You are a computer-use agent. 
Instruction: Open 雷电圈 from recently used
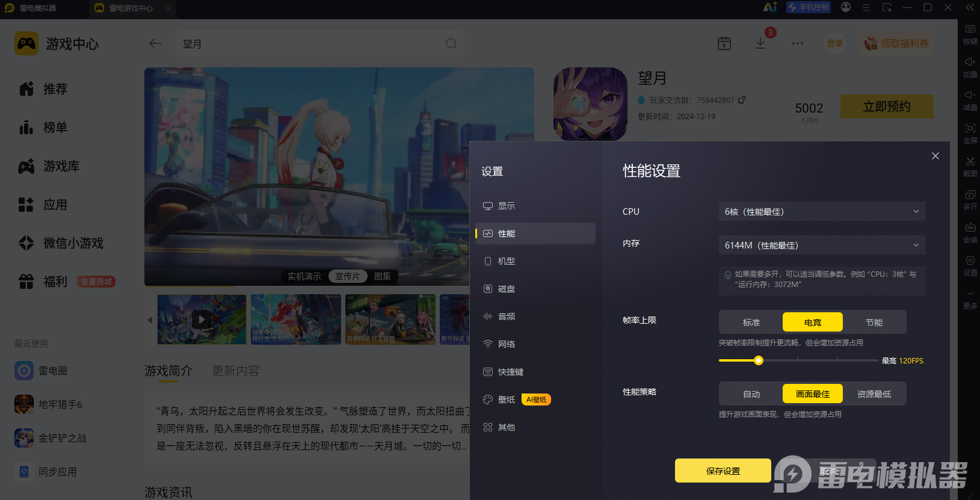41,371
